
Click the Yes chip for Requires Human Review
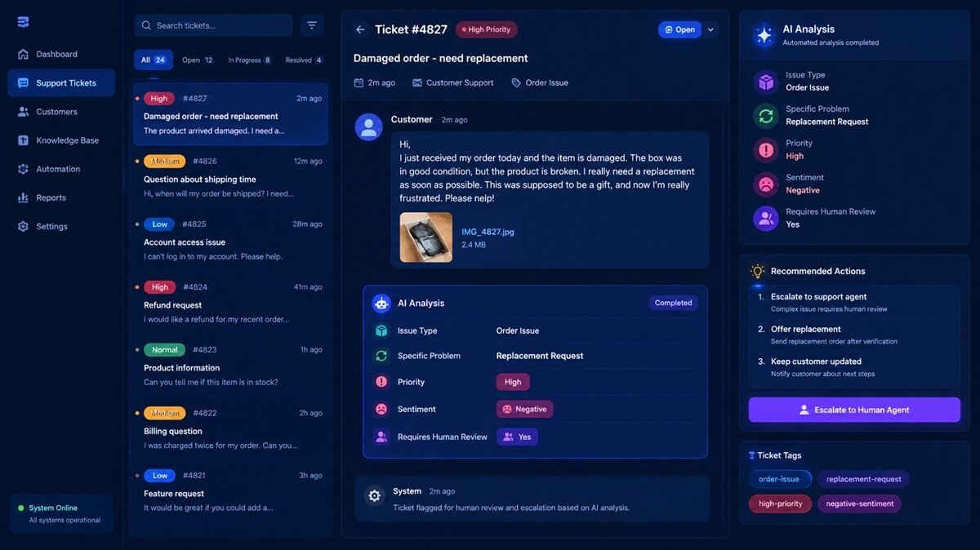pyautogui.click(x=517, y=437)
